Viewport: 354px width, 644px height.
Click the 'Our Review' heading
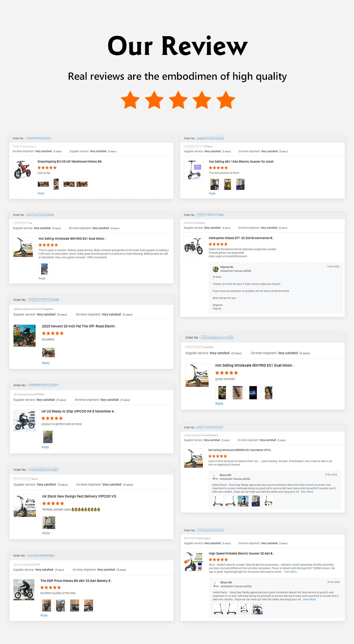click(x=178, y=46)
